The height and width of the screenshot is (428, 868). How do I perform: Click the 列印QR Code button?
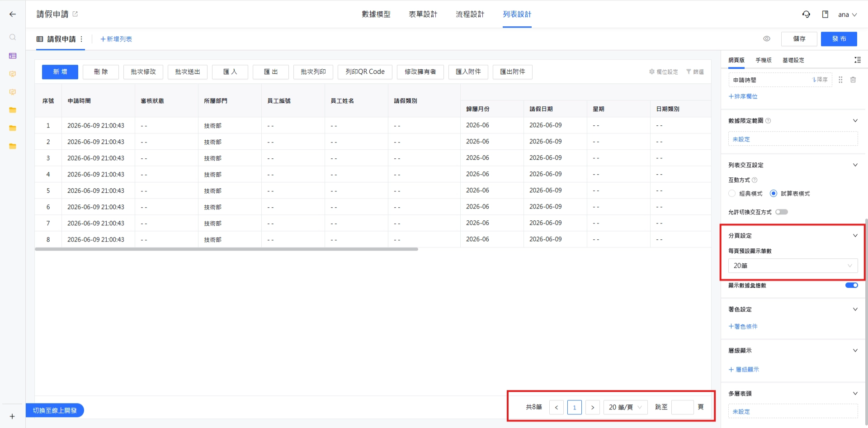point(365,72)
